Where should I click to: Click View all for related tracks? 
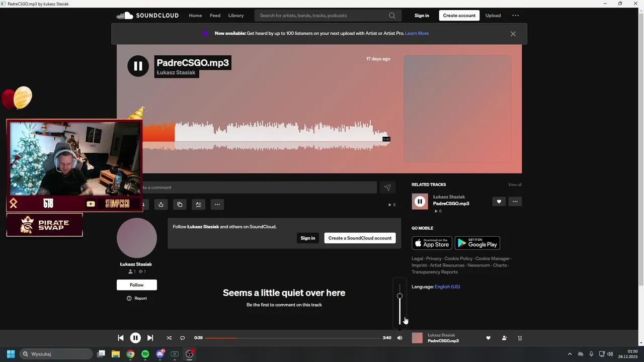(x=515, y=185)
